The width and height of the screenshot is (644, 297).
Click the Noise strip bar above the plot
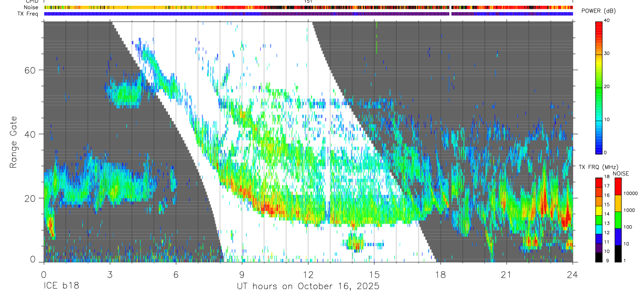click(308, 7)
